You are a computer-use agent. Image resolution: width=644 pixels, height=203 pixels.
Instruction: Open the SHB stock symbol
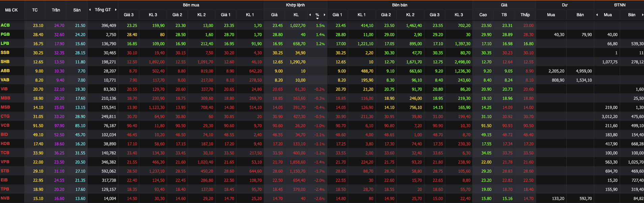pyautogui.click(x=5, y=62)
